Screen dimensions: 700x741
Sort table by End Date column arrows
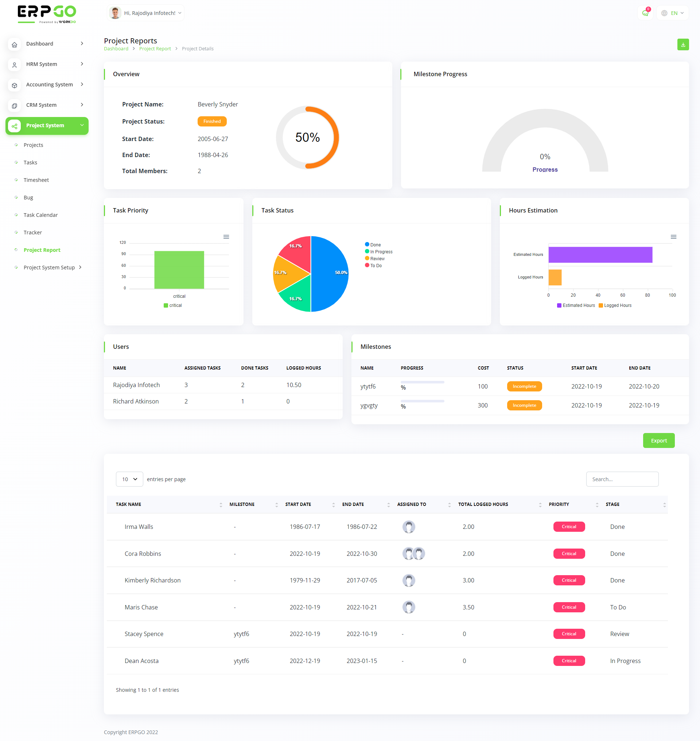(x=388, y=505)
